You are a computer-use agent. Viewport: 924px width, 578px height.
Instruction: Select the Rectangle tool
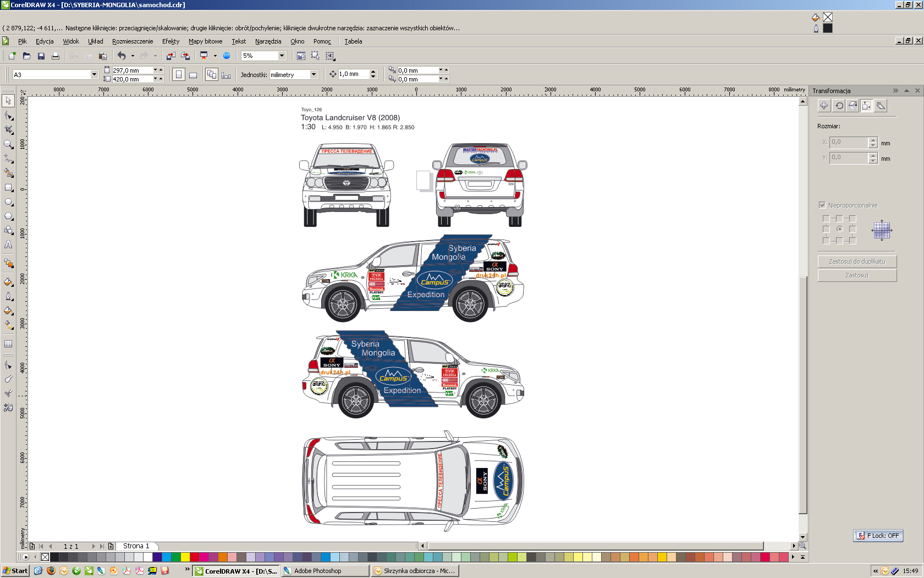pos(8,188)
